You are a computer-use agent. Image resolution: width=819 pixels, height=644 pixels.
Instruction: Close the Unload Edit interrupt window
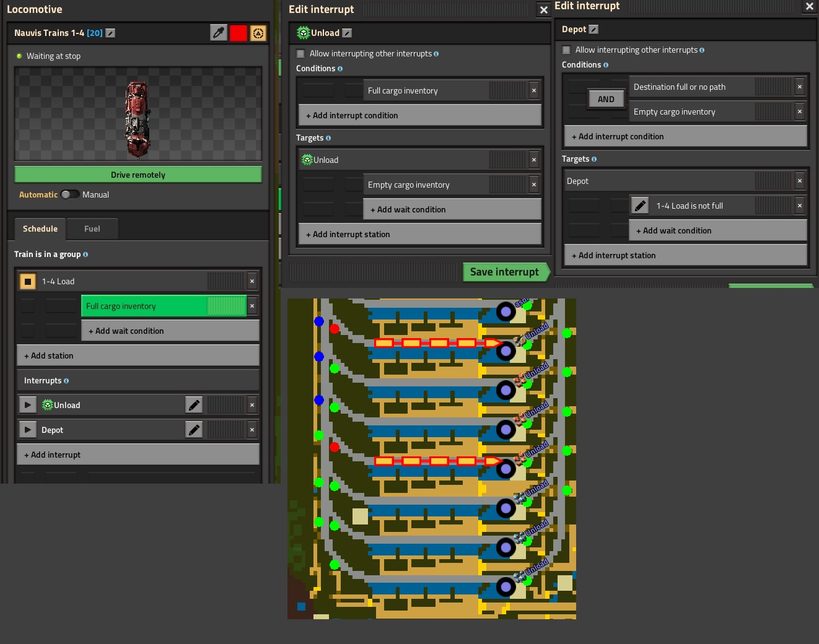[x=543, y=10]
